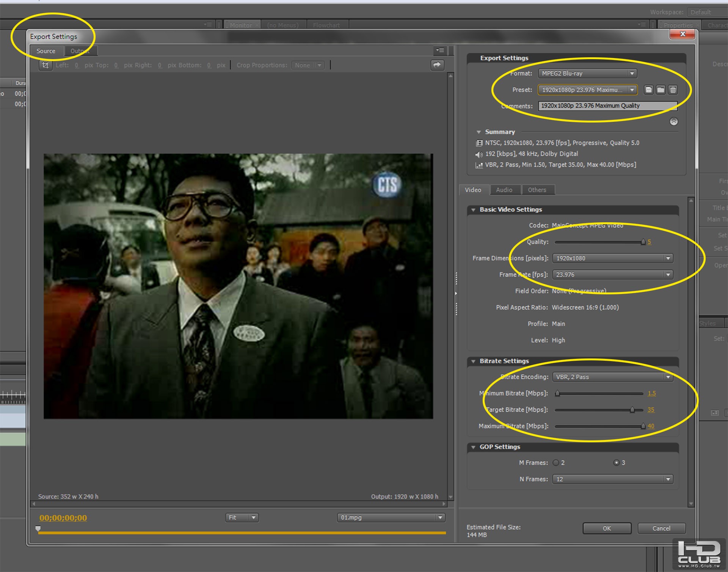This screenshot has width=728, height=572.
Task: Switch to the Output tab
Action: click(x=80, y=51)
